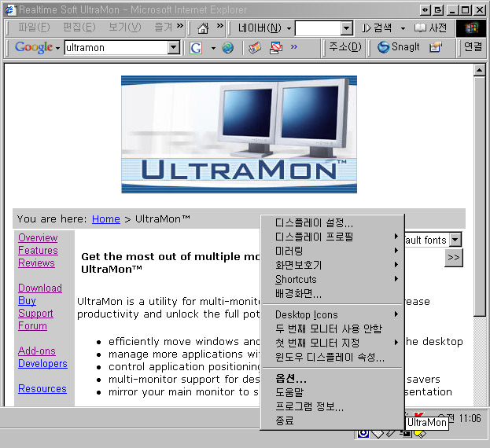Image resolution: width=490 pixels, height=448 pixels.
Task: Open the 편집(E) menu
Action: [79, 28]
